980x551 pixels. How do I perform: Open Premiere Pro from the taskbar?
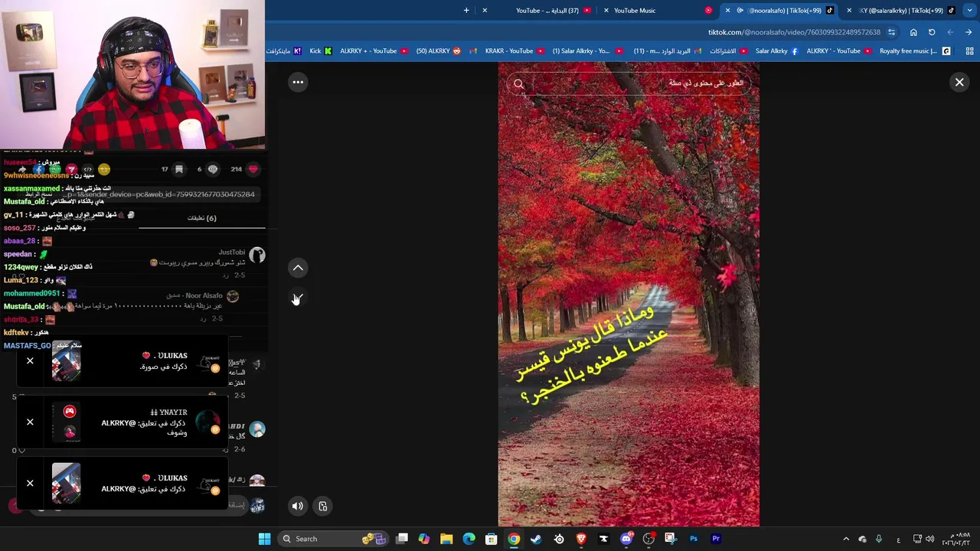pos(716,539)
